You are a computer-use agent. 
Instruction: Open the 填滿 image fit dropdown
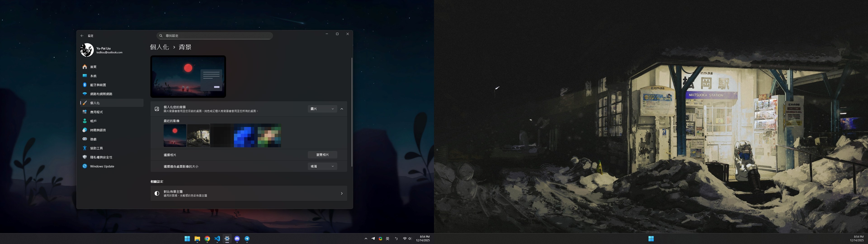pyautogui.click(x=322, y=167)
